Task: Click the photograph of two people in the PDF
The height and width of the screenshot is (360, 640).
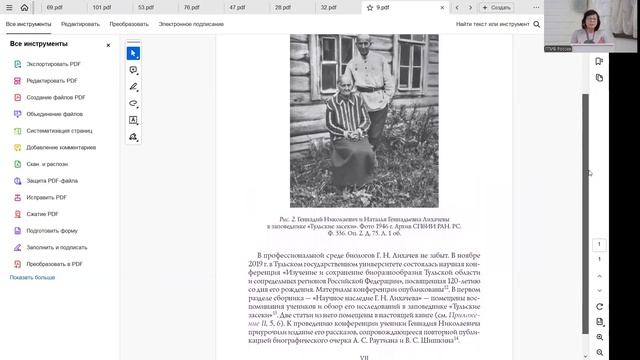Action: coord(364,121)
